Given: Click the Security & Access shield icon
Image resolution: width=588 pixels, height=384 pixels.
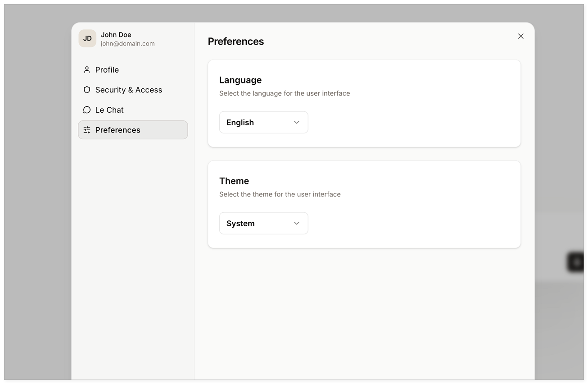Looking at the screenshot, I should [x=87, y=90].
